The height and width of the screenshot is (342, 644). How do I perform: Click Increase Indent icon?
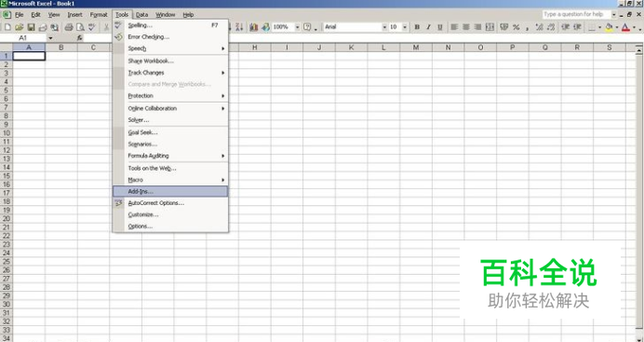point(578,27)
